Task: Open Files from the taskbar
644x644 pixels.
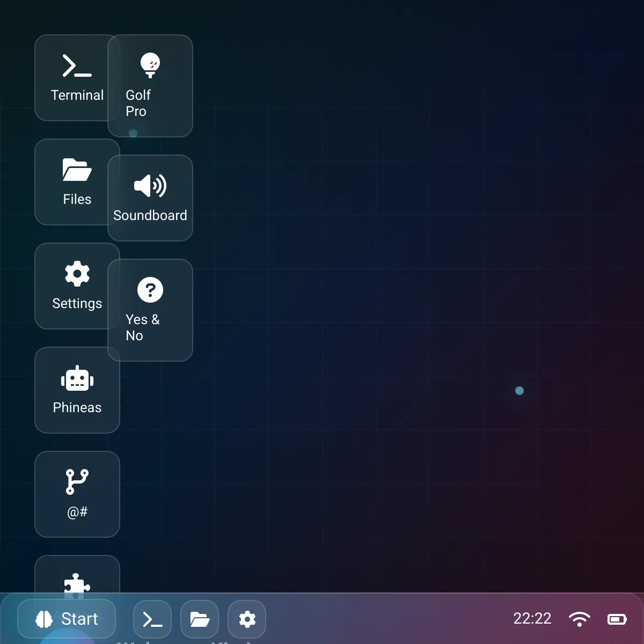Action: [x=200, y=620]
